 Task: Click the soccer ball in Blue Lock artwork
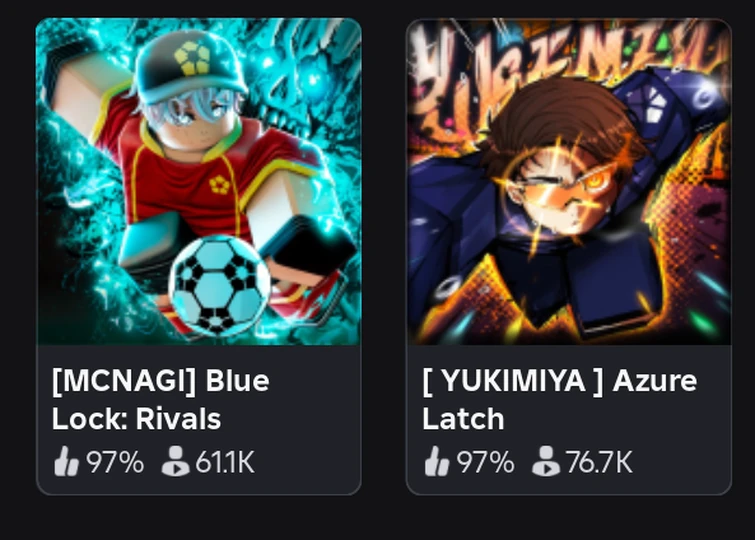click(219, 285)
